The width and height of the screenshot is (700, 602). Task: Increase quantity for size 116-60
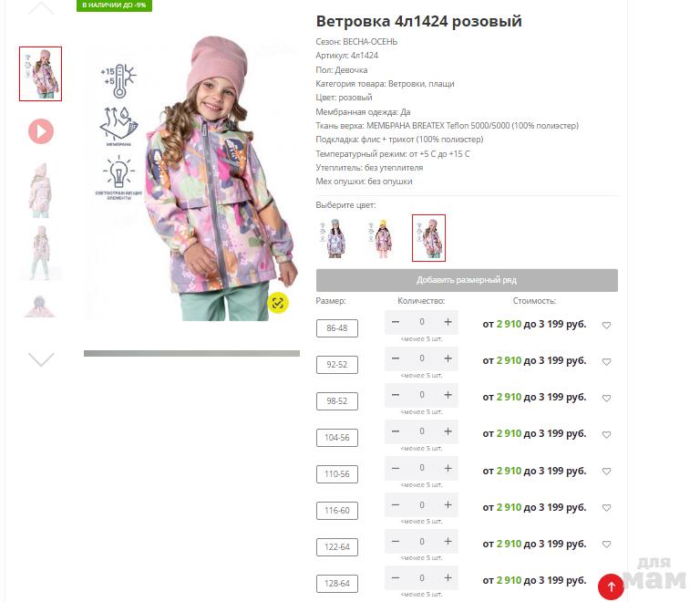pyautogui.click(x=448, y=504)
